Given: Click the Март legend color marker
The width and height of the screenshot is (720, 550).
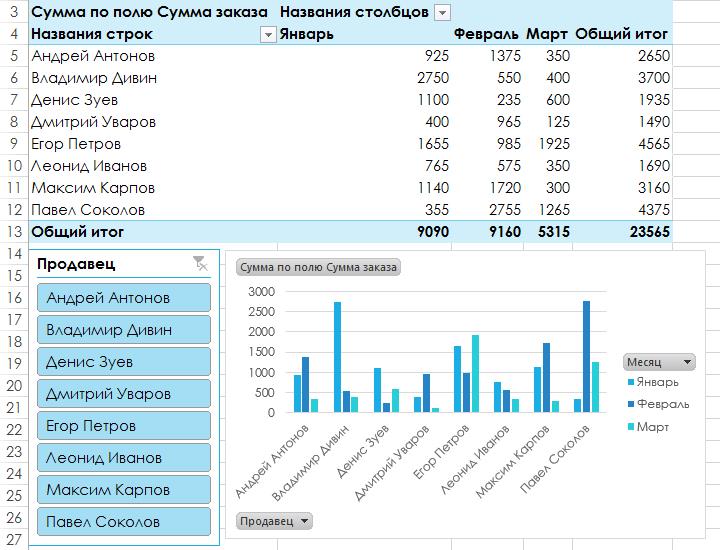Looking at the screenshot, I should pyautogui.click(x=631, y=427).
